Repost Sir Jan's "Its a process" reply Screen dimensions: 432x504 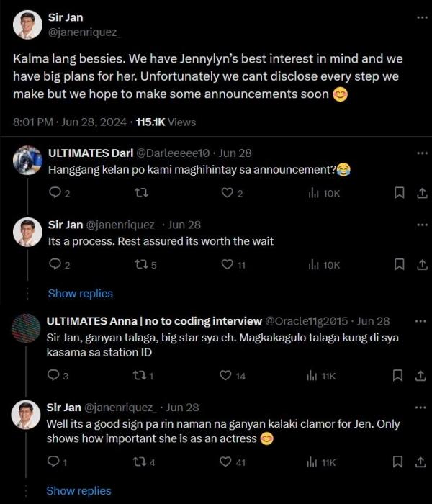click(141, 265)
